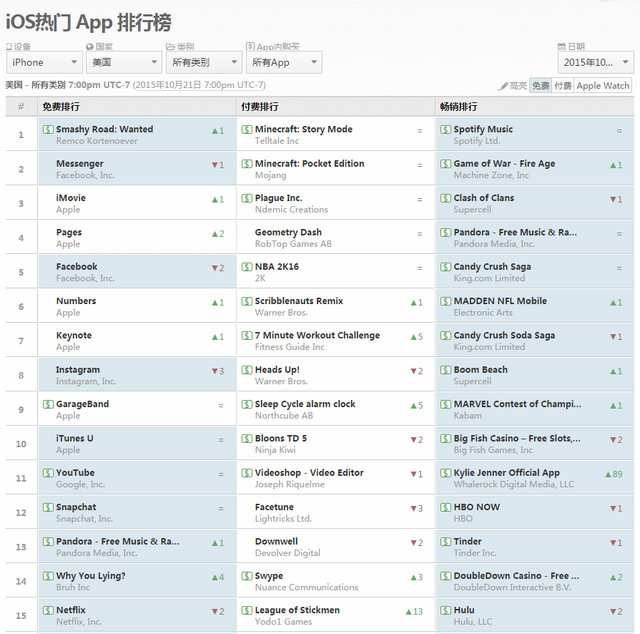Click in-app purchase icon beside Boom Beach
640x634 pixels.
446,369
